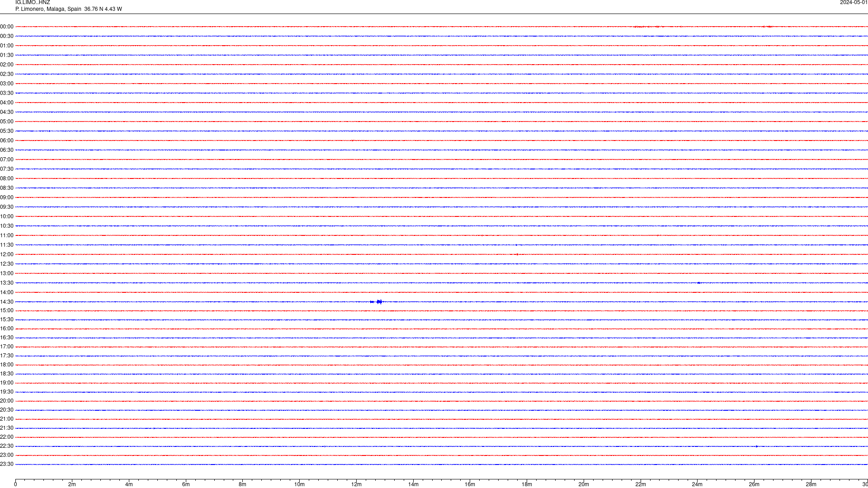
Task: Select the 11:30 time label
Action: pyautogui.click(x=7, y=245)
